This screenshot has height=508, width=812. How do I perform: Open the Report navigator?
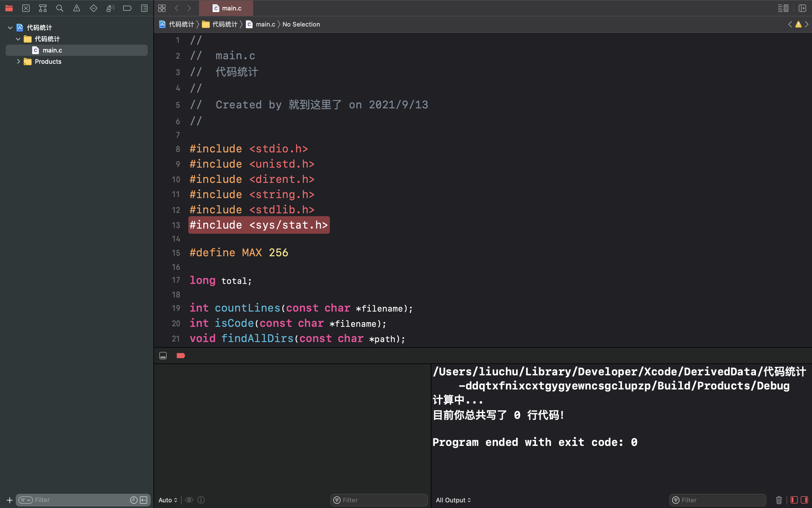click(144, 8)
